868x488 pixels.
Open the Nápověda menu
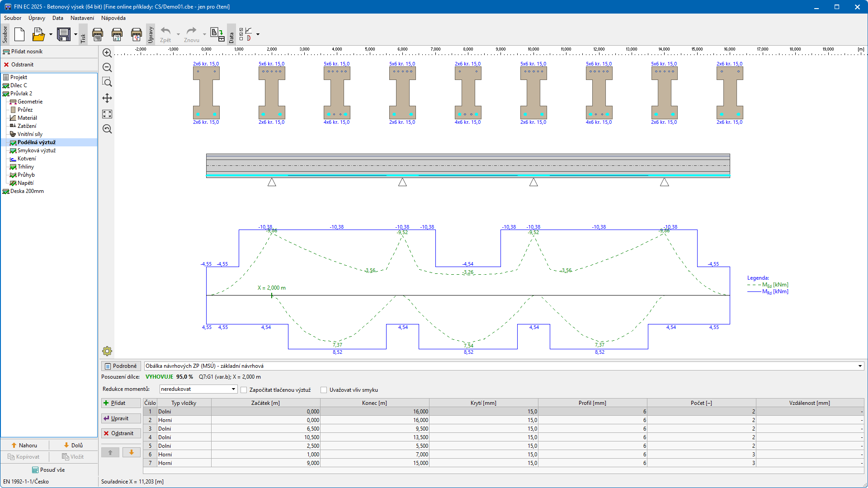(113, 18)
